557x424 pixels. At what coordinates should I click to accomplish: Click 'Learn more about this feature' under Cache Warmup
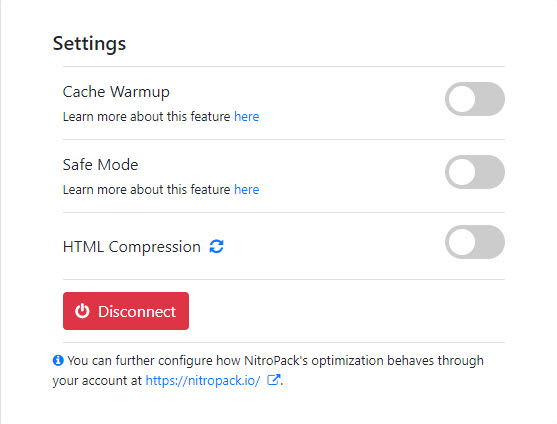tap(146, 116)
